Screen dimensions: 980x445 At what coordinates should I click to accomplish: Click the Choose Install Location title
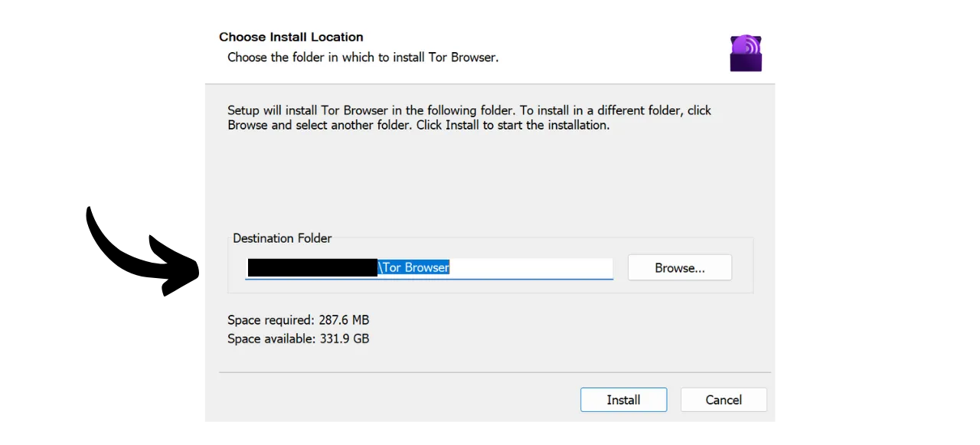pyautogui.click(x=291, y=37)
